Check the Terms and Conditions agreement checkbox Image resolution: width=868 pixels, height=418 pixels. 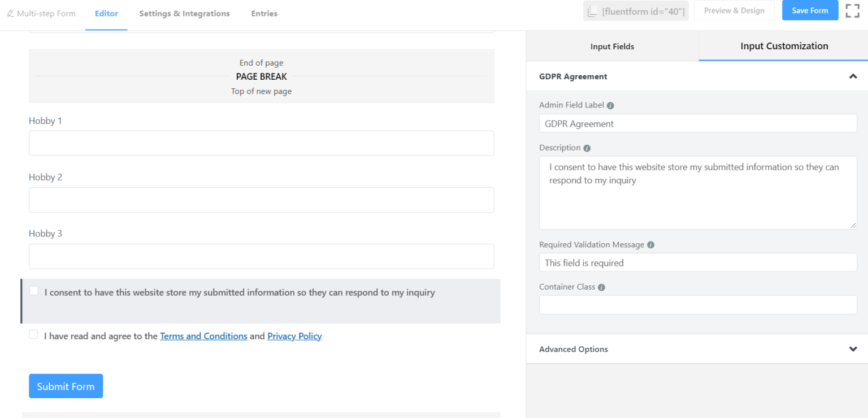[x=33, y=334]
